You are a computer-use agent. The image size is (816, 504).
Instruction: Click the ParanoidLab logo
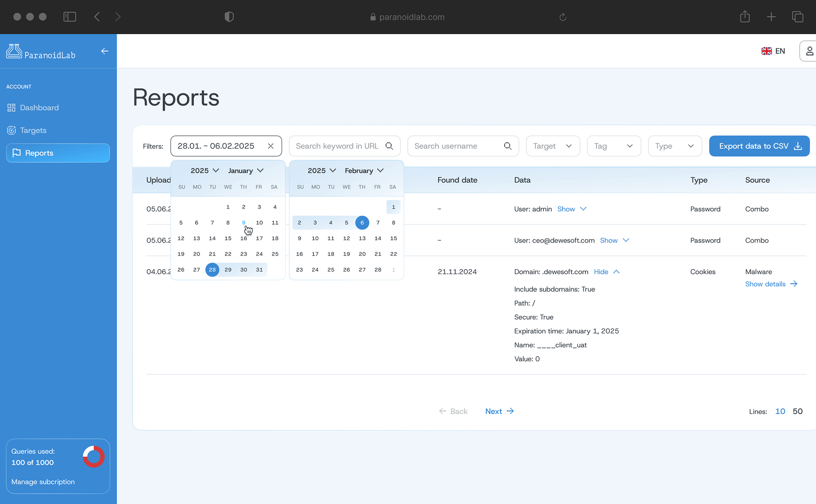click(x=41, y=52)
